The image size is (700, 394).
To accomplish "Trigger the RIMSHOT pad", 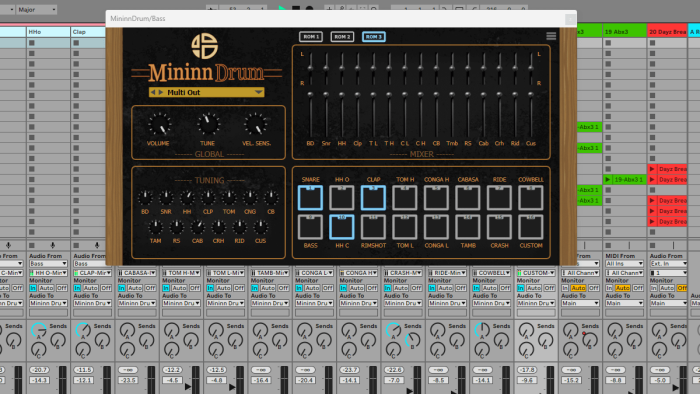I will [373, 227].
